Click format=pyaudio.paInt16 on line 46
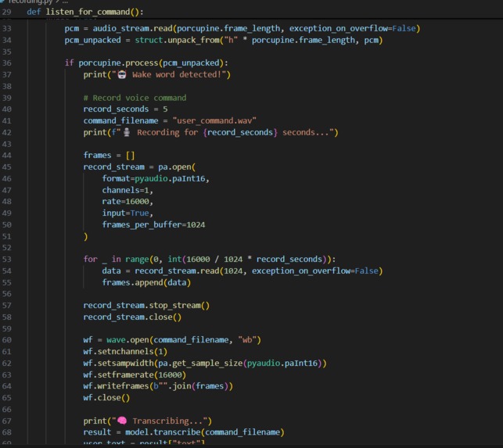This screenshot has height=448, width=503. [153, 178]
